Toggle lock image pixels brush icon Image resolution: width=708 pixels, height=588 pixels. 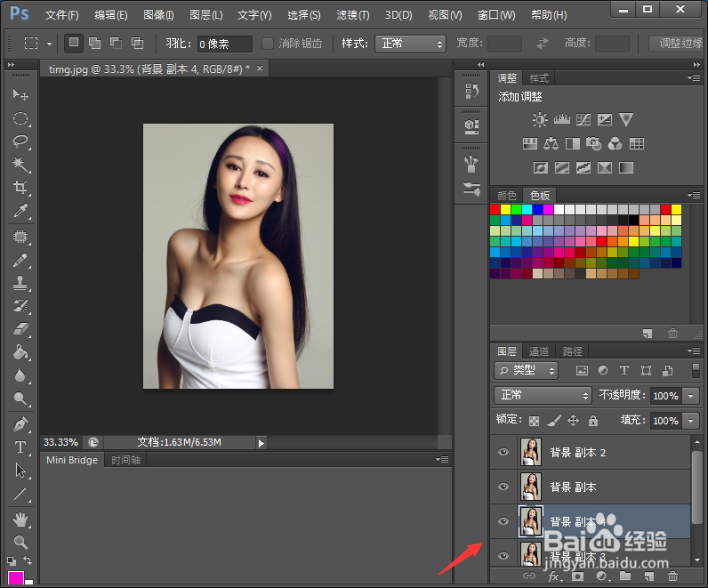click(554, 421)
